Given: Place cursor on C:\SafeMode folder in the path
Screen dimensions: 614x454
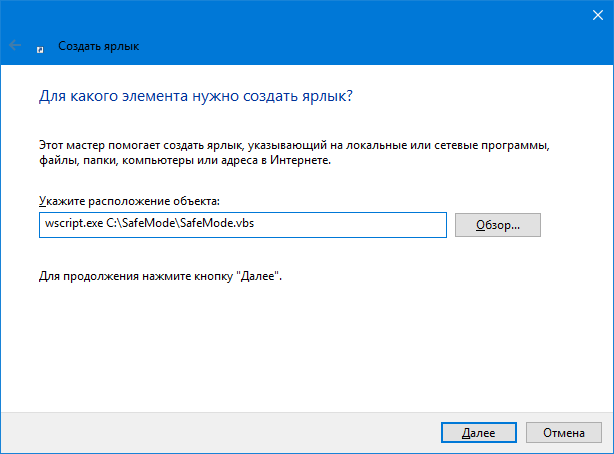Looking at the screenshot, I should point(142,223).
